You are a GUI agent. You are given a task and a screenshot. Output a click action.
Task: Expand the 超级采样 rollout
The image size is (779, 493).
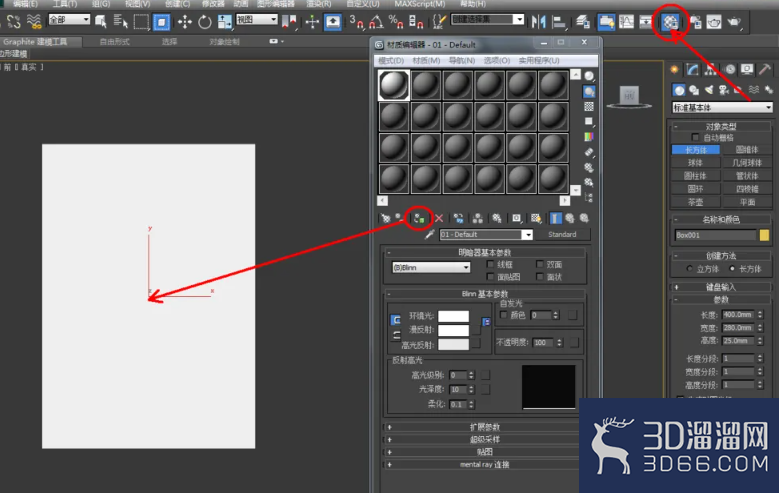(x=484, y=439)
